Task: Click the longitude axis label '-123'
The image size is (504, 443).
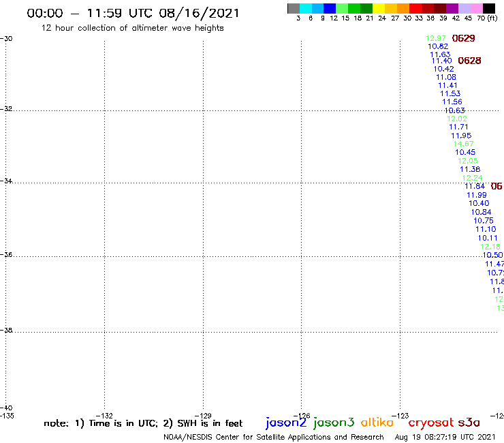Action: pyautogui.click(x=400, y=416)
